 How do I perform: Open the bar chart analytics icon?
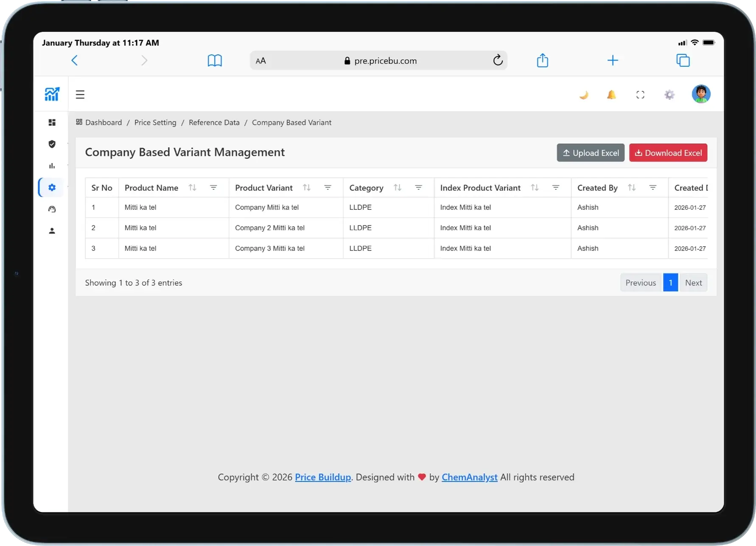pyautogui.click(x=52, y=166)
